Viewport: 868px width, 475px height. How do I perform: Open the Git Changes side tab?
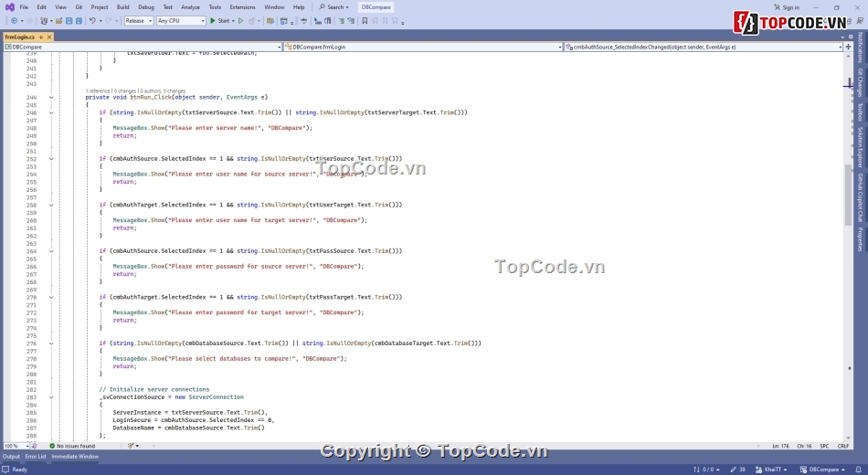pyautogui.click(x=861, y=82)
